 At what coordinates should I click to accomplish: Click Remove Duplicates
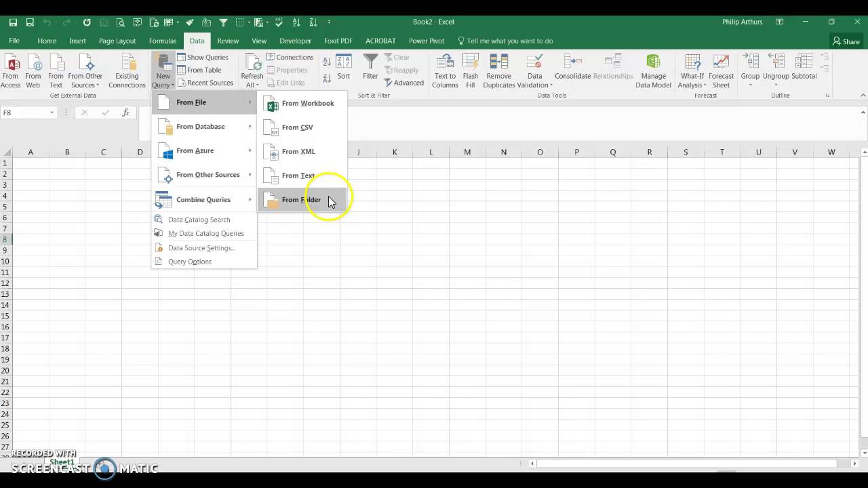[x=499, y=71]
